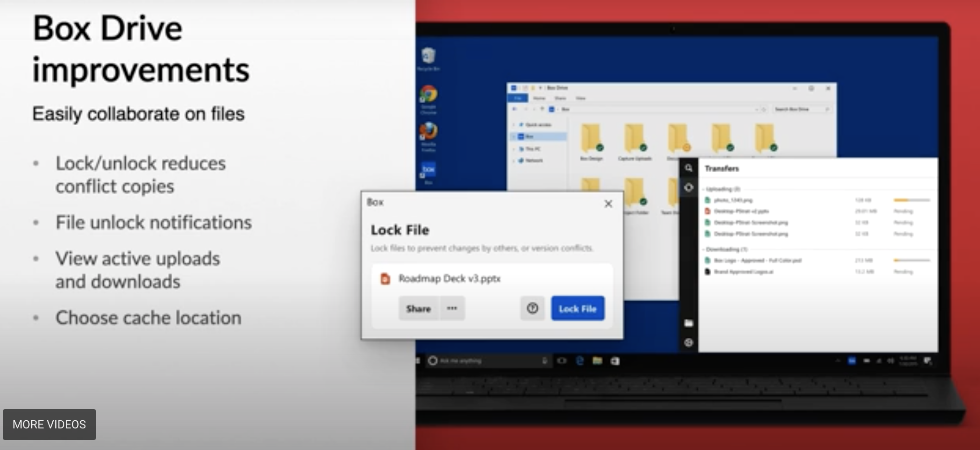Viewport: 980px width, 450px height.
Task: Click the Back arrow in Box Drive explorer
Action: point(514,109)
